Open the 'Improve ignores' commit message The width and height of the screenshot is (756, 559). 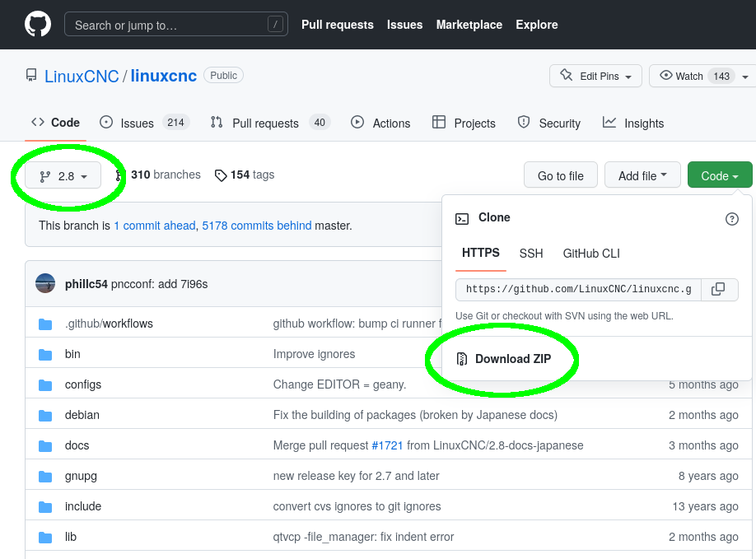[315, 354]
